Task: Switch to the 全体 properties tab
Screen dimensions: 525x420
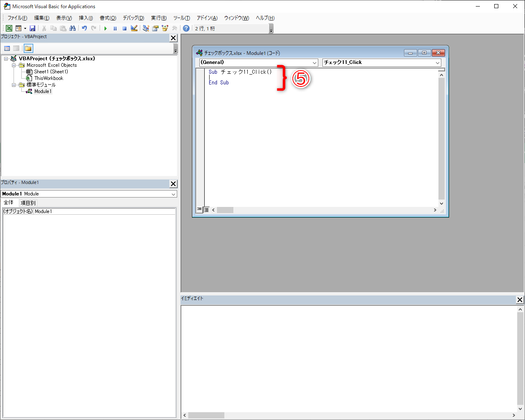Action: pos(9,202)
